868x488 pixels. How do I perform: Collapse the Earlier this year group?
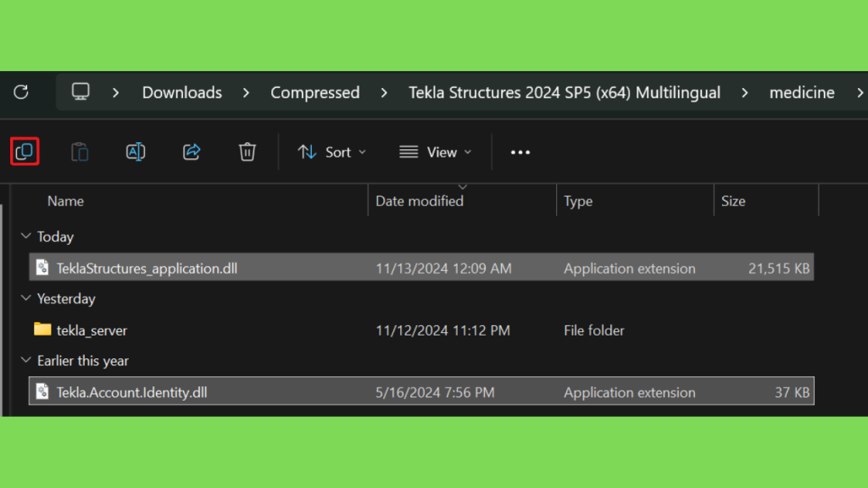(x=25, y=360)
